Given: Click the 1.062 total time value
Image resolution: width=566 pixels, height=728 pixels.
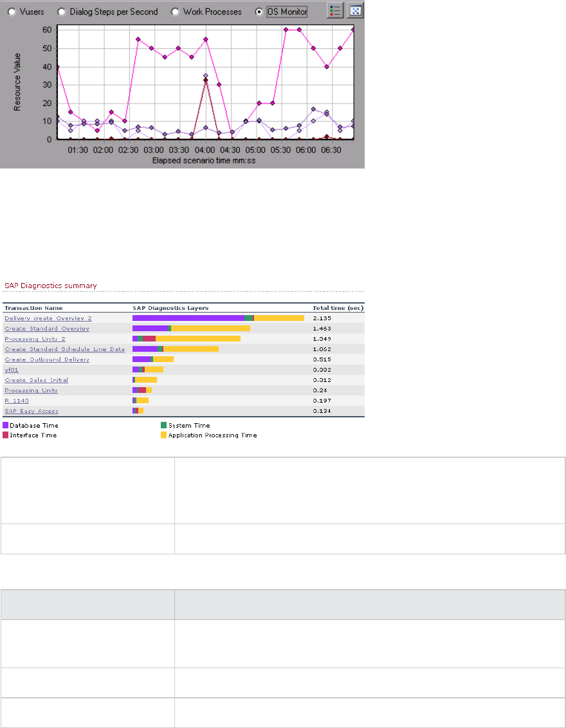Looking at the screenshot, I should coord(322,349).
